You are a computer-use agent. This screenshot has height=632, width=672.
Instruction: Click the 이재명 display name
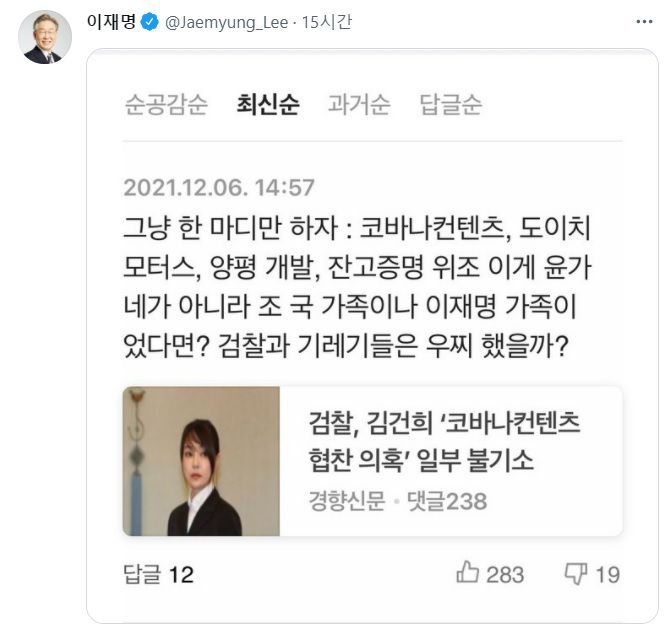point(111,21)
